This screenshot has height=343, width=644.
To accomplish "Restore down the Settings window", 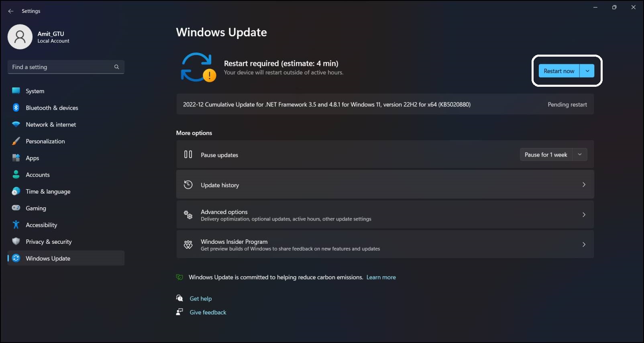I will tap(614, 7).
